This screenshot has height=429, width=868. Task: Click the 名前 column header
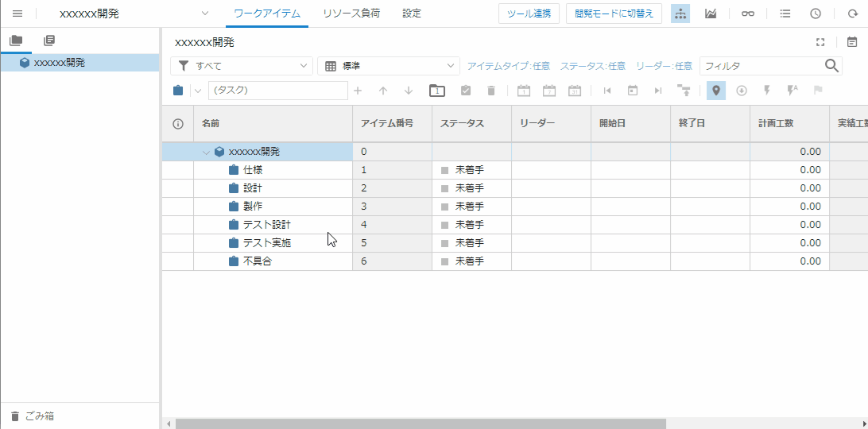coord(273,124)
